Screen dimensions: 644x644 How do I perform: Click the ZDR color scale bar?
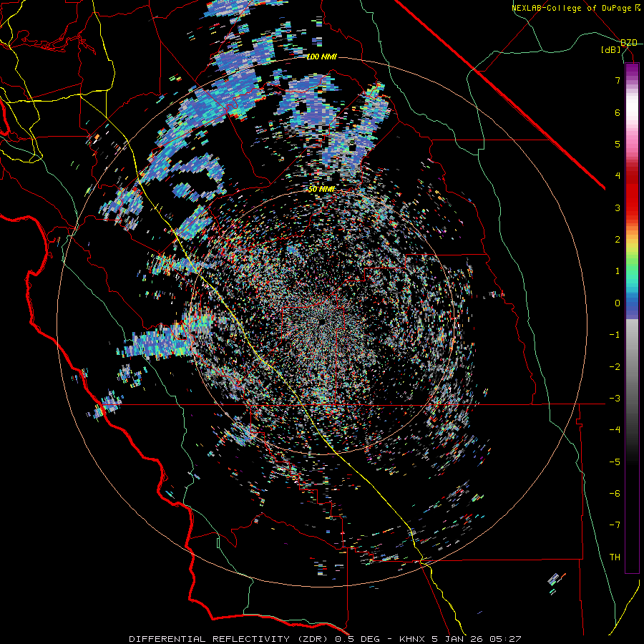pos(632,318)
